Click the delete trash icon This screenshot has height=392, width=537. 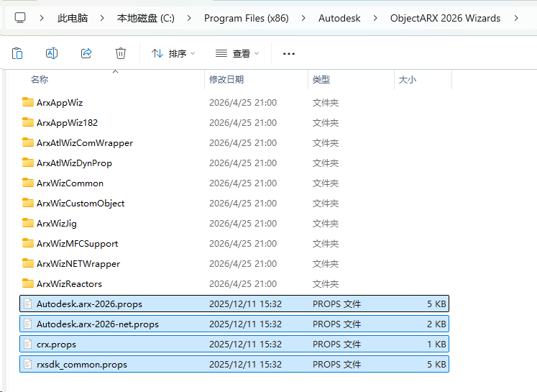pyautogui.click(x=121, y=53)
